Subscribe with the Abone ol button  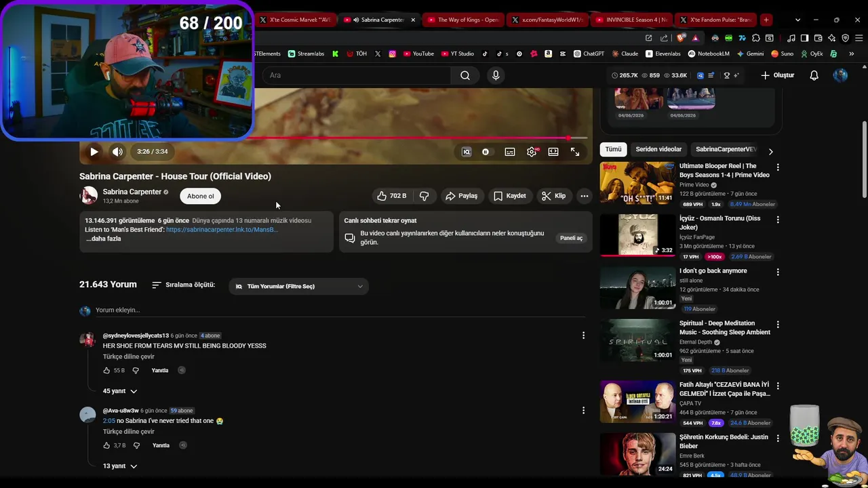coord(200,196)
